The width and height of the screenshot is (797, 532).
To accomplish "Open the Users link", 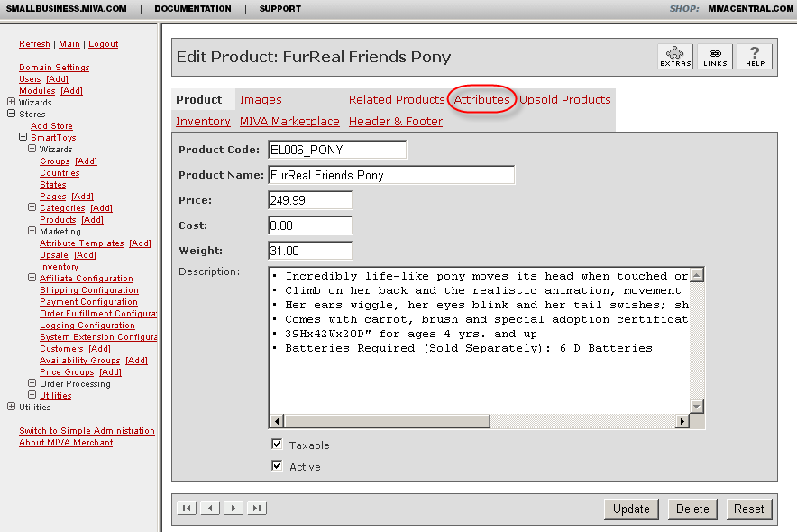I will point(30,79).
